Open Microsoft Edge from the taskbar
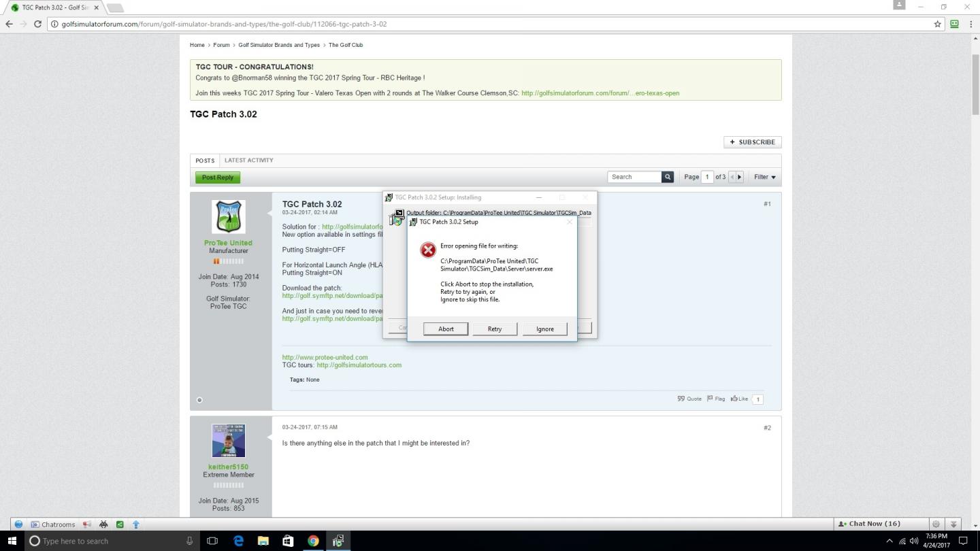980x551 pixels. (x=238, y=541)
